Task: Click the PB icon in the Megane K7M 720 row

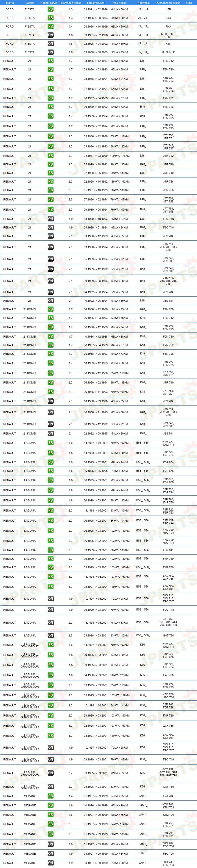Action: point(50,814)
